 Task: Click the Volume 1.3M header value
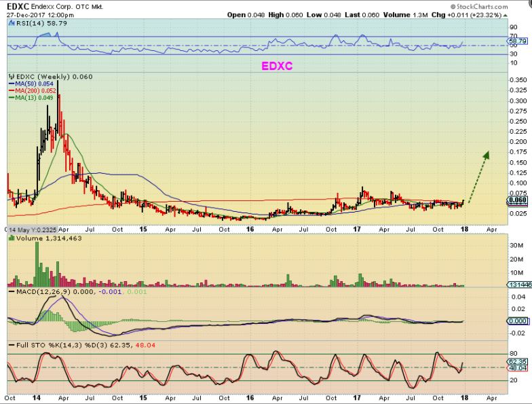click(x=407, y=15)
